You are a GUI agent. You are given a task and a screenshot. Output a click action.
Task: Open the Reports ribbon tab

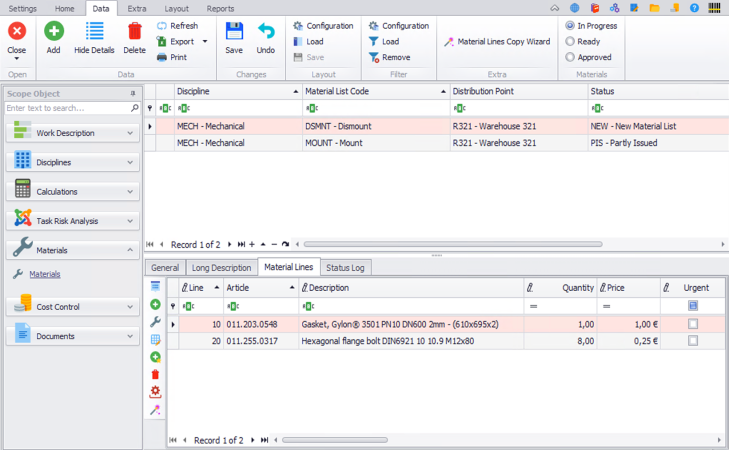pos(220,8)
